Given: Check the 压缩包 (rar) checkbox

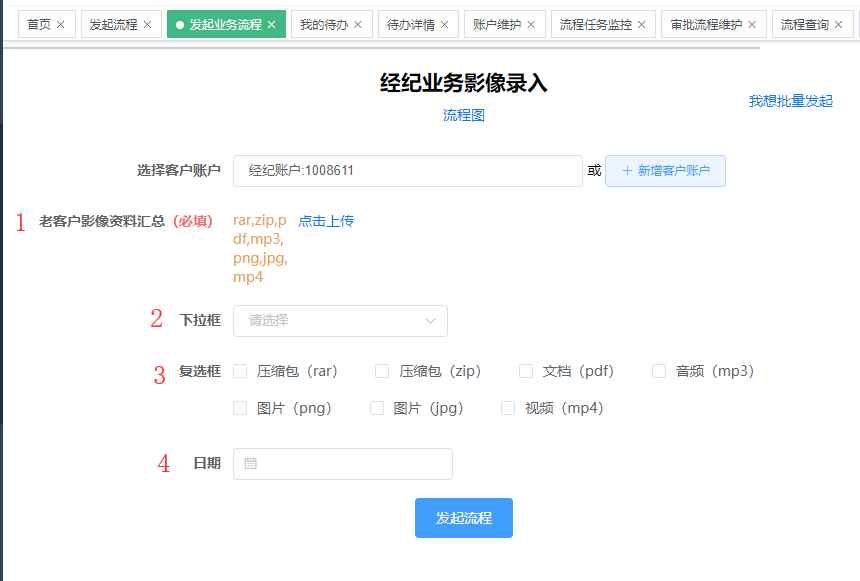Looking at the screenshot, I should click(x=240, y=371).
